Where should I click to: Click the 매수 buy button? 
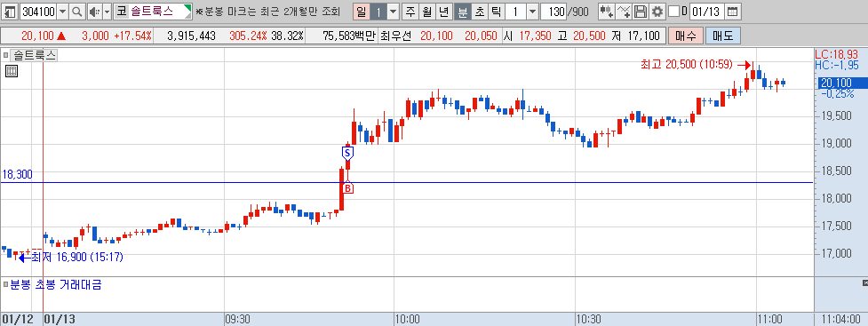click(x=686, y=36)
